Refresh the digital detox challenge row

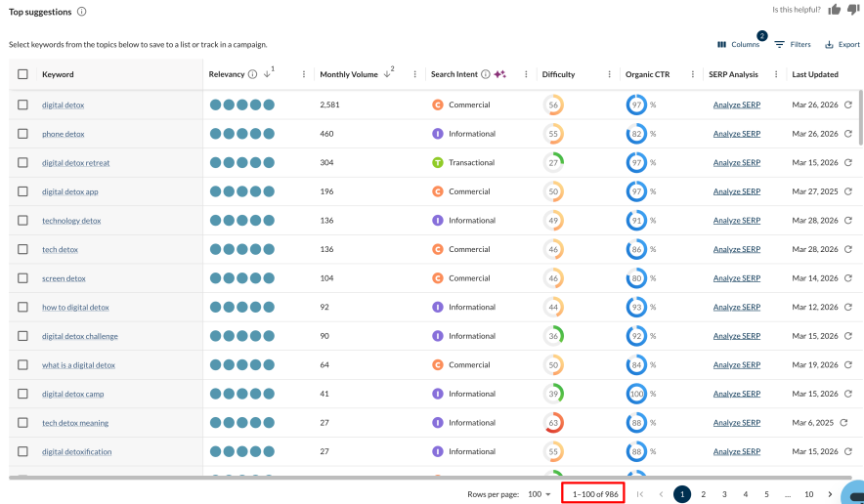point(848,336)
